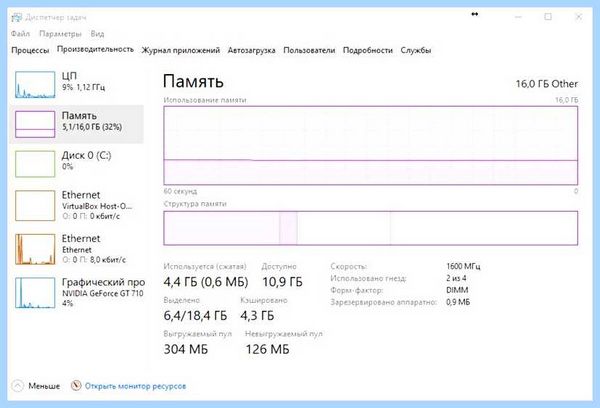Maximize the Task Manager window
Screen dimensions: 600x408
(x=548, y=17)
